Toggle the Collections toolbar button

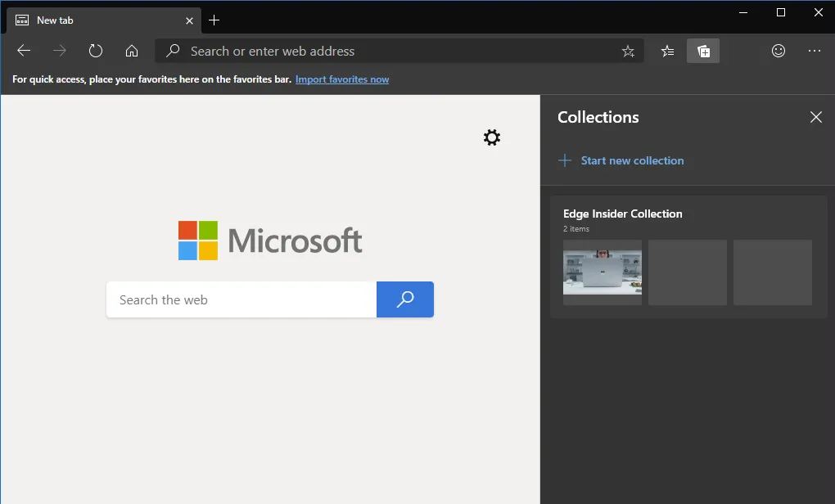(x=703, y=51)
